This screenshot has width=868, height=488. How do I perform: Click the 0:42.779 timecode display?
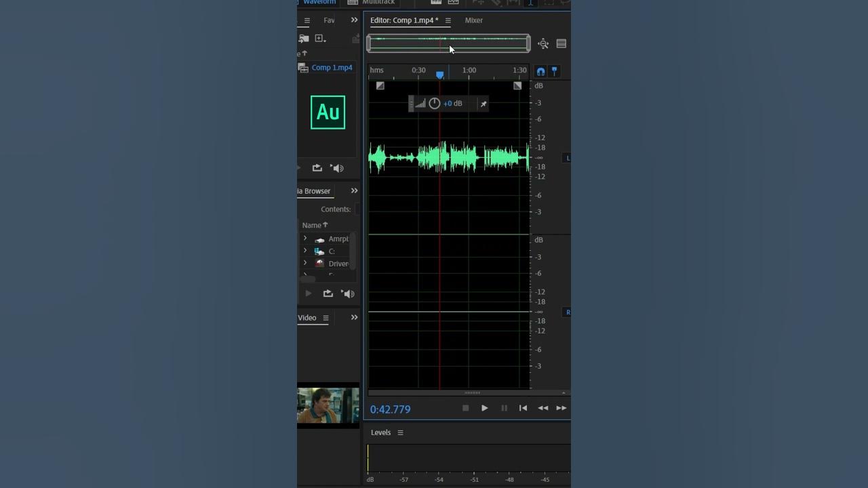(x=390, y=409)
